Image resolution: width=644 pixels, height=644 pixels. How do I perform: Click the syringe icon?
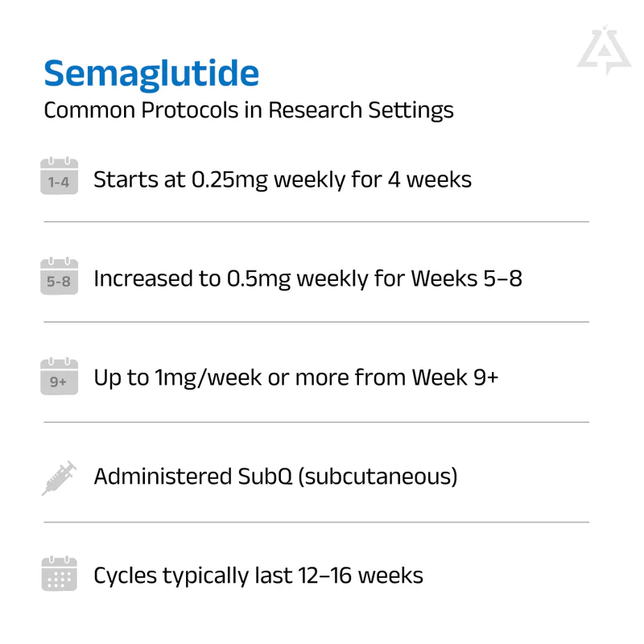59,477
